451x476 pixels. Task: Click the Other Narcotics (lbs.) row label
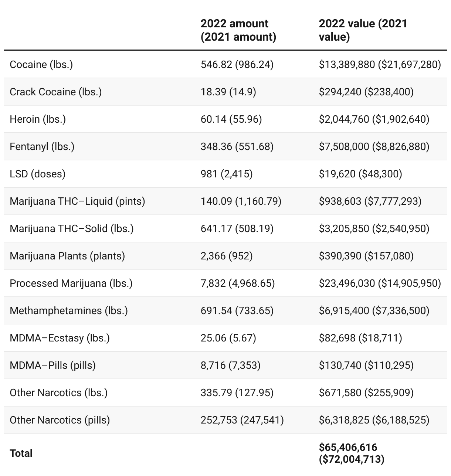tap(59, 392)
